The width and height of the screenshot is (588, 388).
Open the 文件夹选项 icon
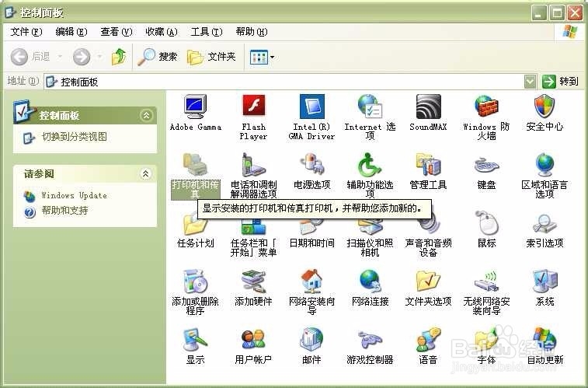(428, 281)
